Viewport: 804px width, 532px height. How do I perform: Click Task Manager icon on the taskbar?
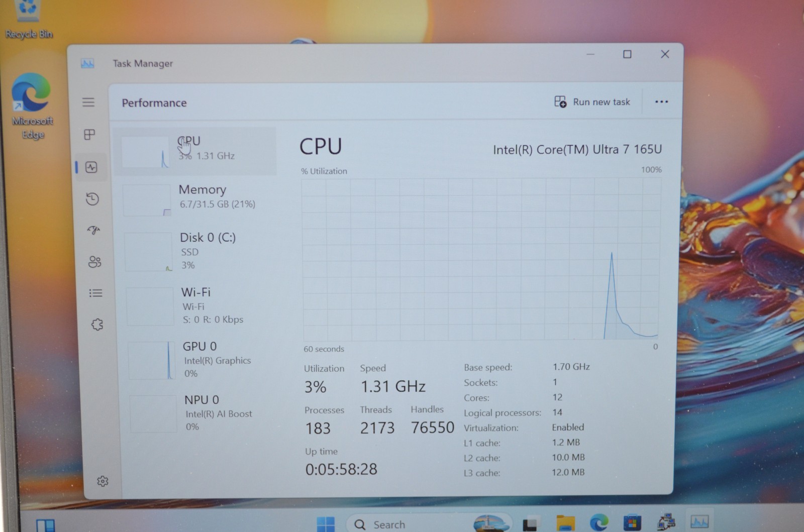[699, 521]
